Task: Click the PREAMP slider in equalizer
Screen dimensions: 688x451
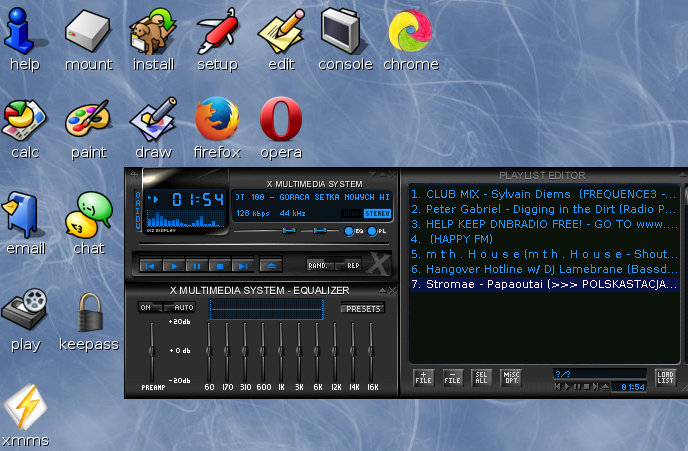Action: tap(152, 352)
